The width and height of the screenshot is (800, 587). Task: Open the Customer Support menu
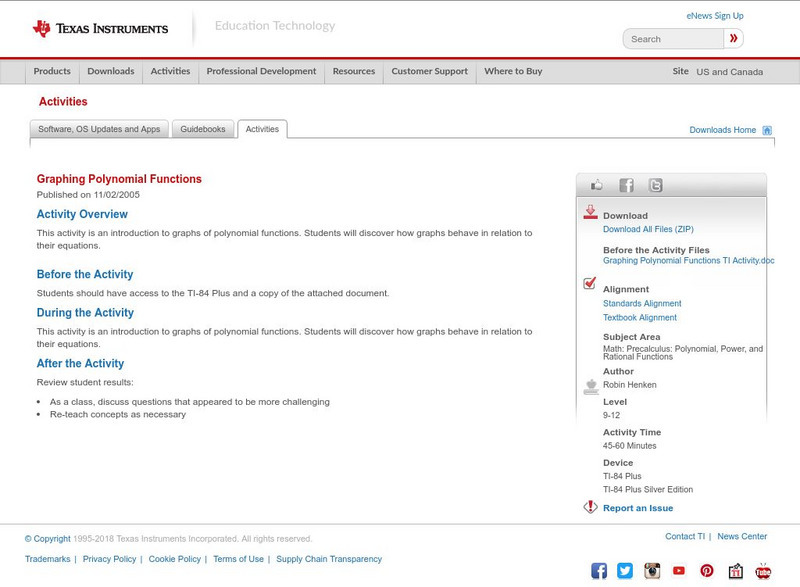[430, 71]
